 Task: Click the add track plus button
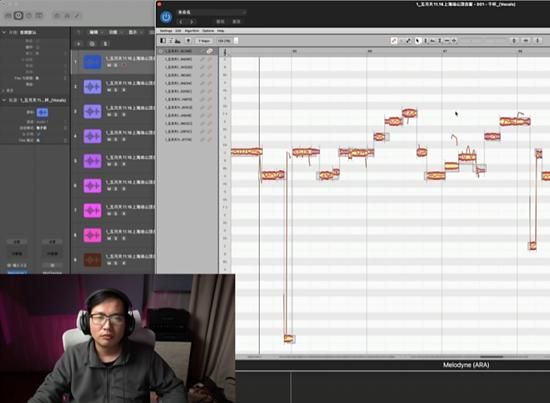[x=79, y=44]
